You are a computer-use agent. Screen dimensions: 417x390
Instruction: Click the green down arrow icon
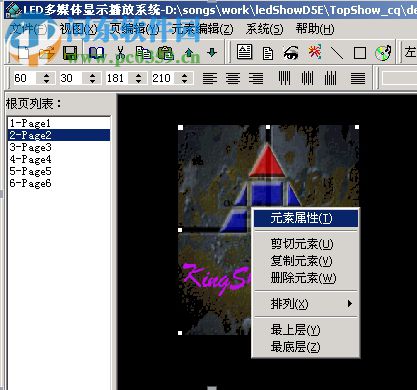(212, 53)
